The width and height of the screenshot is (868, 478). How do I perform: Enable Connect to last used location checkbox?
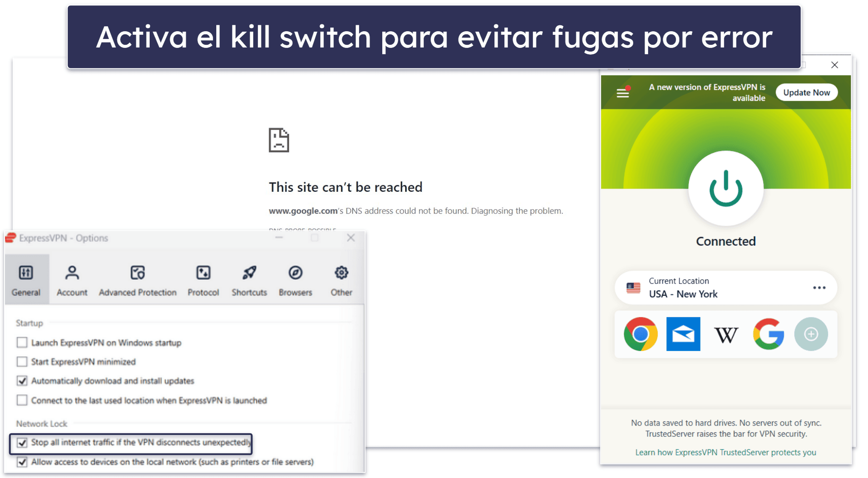pos(22,400)
